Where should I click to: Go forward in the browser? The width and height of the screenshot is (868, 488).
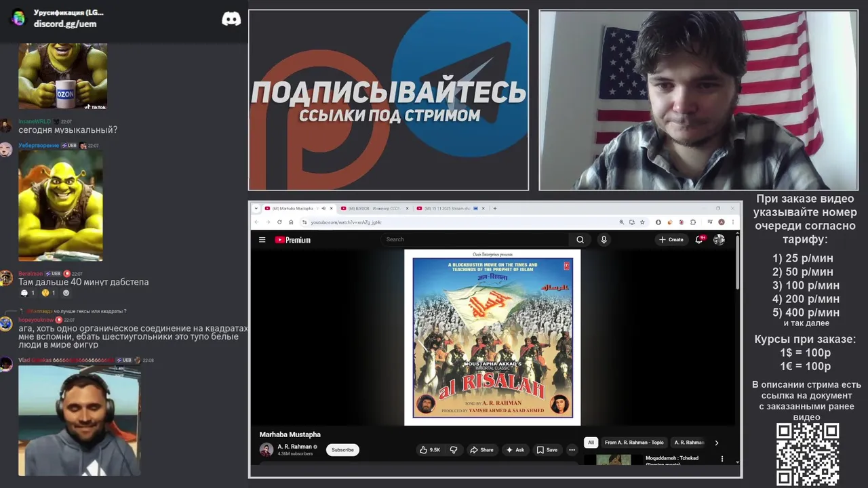(x=268, y=222)
